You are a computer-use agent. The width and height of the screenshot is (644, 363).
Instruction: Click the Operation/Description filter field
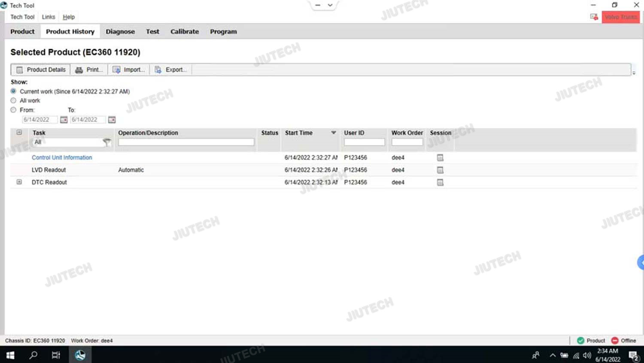186,142
